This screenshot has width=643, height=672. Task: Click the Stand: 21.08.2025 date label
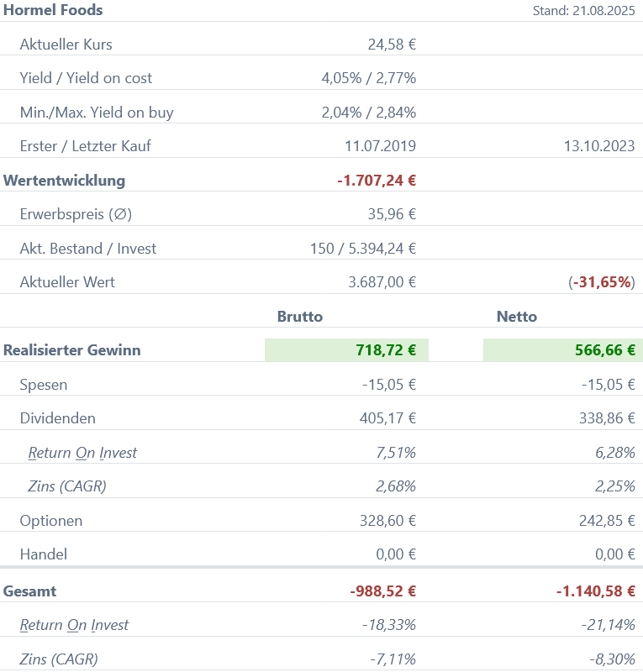[583, 11]
